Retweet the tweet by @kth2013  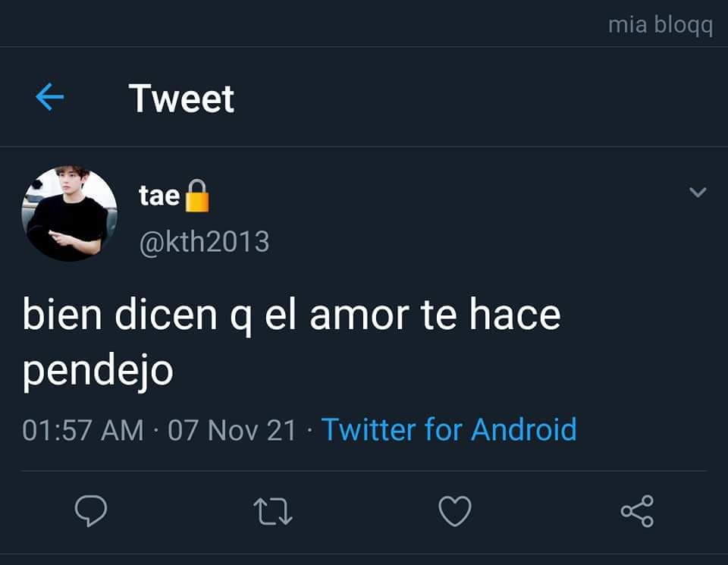[x=273, y=511]
